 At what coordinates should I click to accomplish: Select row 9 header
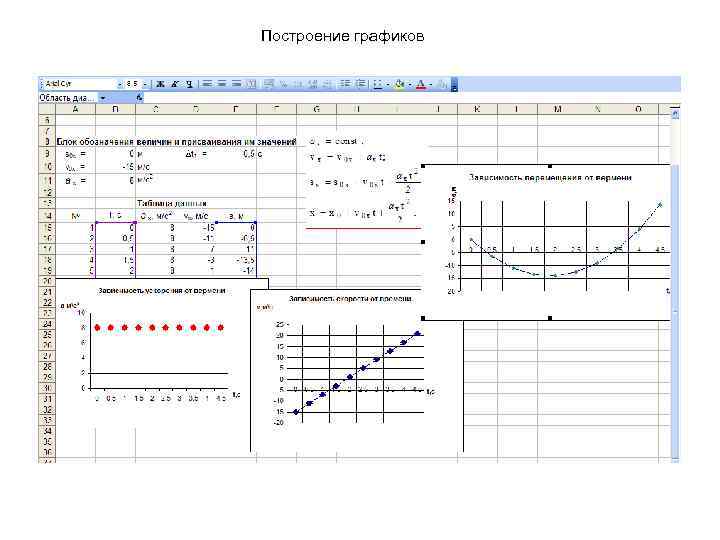tap(47, 154)
